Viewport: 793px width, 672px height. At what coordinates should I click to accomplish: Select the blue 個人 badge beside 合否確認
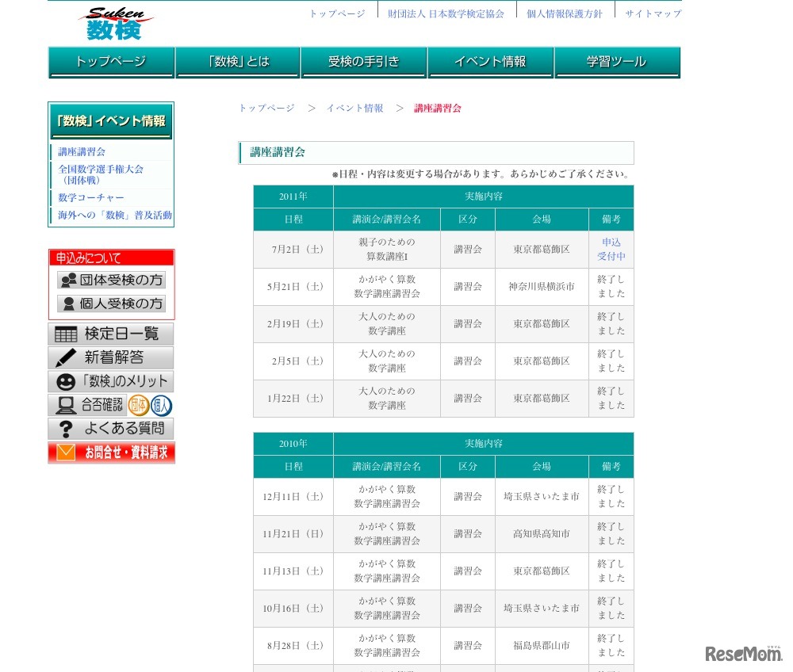tap(160, 405)
